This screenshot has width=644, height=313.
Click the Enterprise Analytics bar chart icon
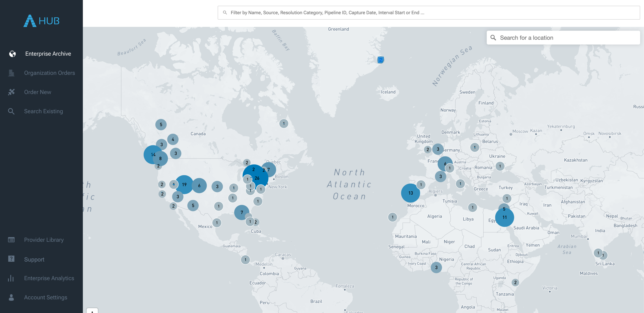(x=11, y=278)
